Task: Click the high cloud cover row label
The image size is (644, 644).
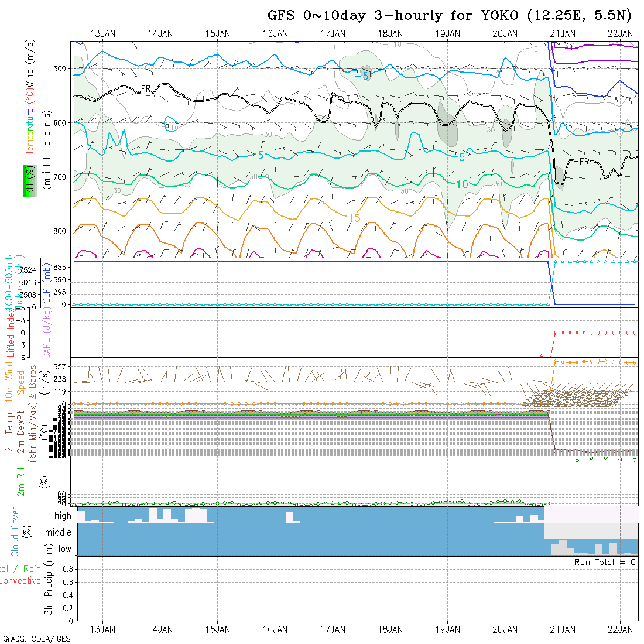Action: (63, 515)
